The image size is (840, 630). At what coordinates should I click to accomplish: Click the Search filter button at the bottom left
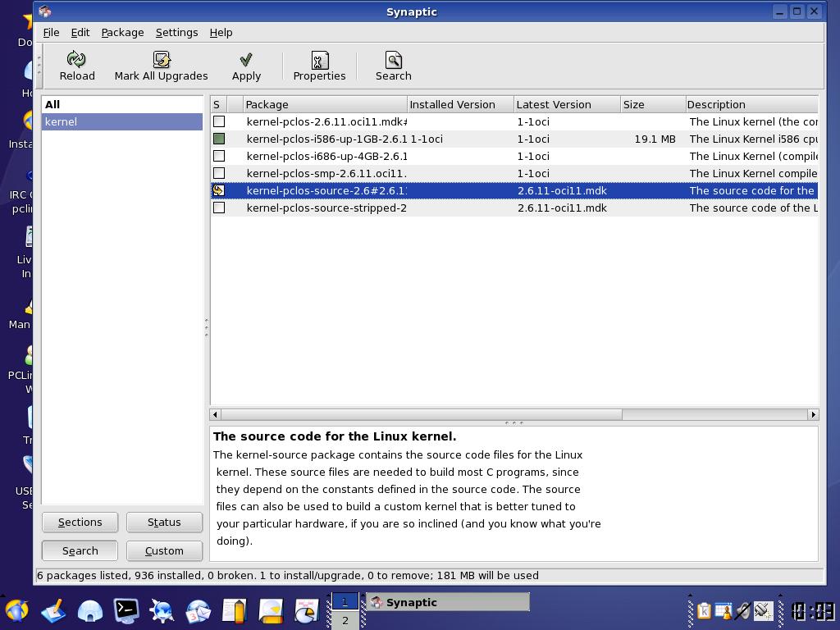pyautogui.click(x=80, y=550)
